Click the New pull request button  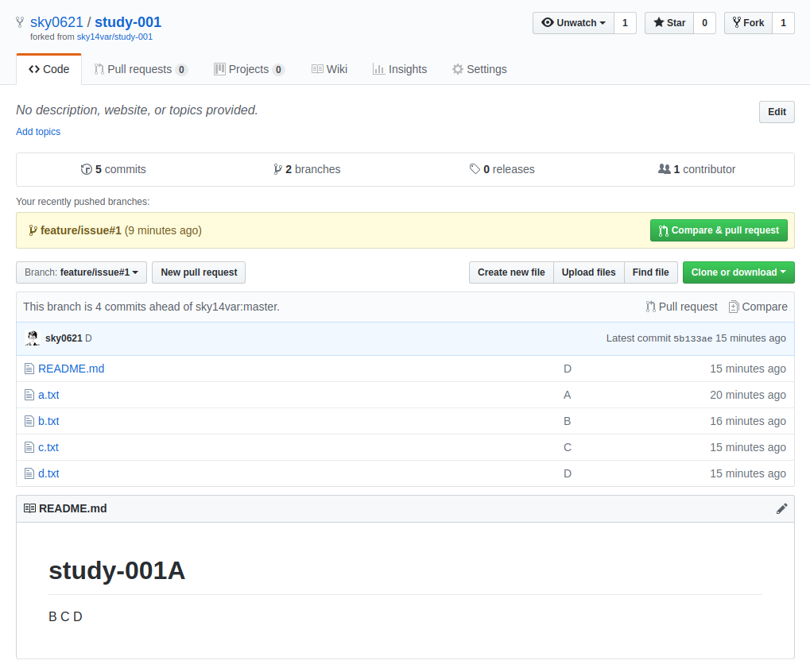[199, 272]
